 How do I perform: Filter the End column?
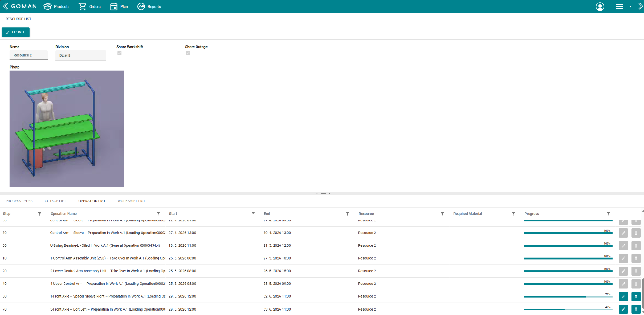(x=348, y=214)
